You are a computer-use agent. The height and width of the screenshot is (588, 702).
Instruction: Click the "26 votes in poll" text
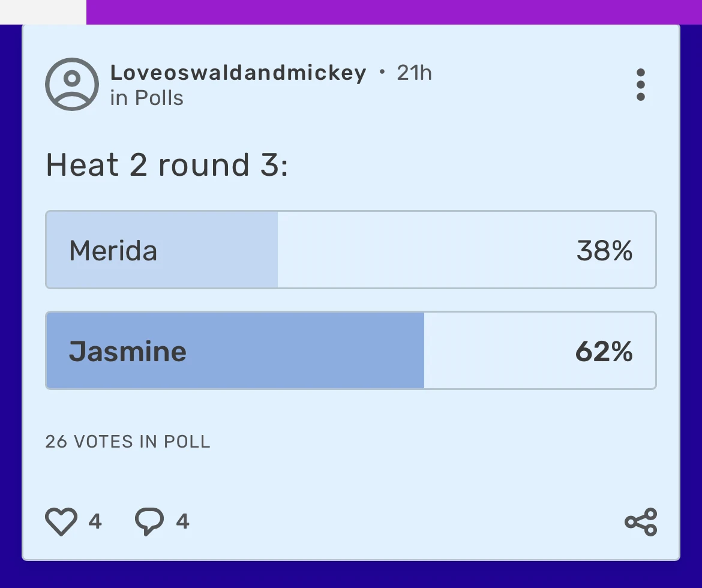tap(128, 442)
